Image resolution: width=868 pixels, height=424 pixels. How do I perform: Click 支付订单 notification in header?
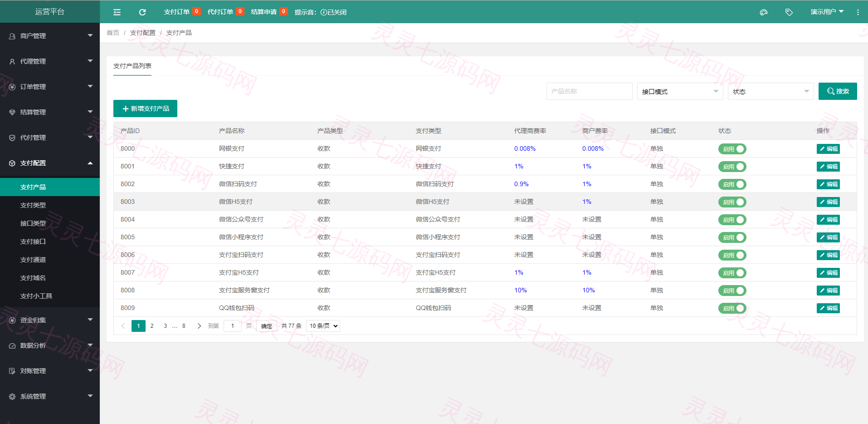pyautogui.click(x=182, y=12)
